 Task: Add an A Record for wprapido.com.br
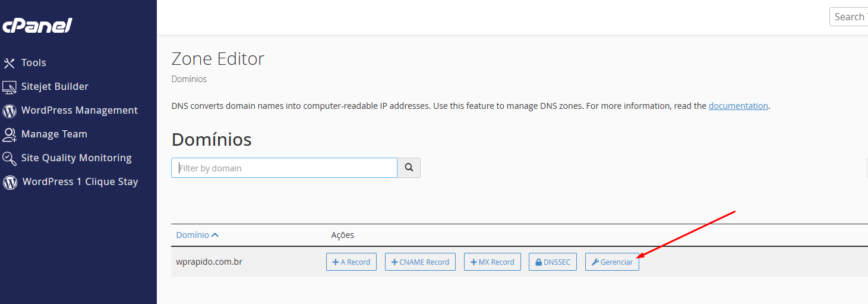click(x=351, y=262)
